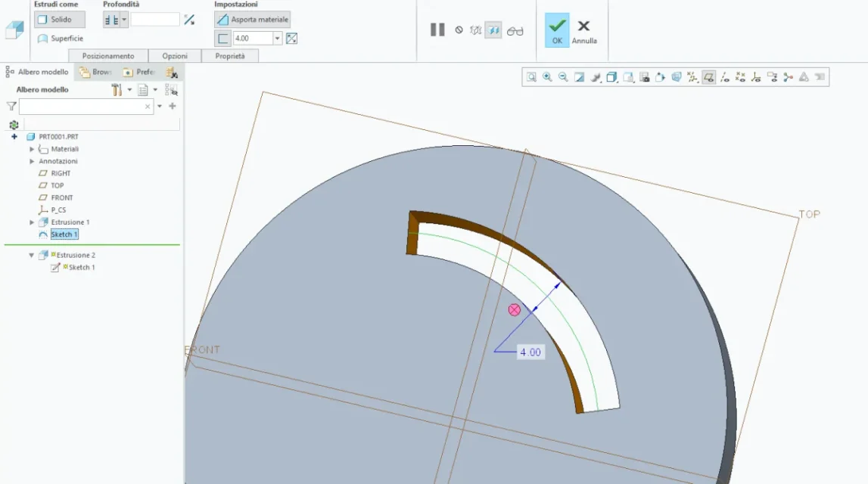Click the refit view icon
This screenshot has height=484, width=868.
pos(531,77)
